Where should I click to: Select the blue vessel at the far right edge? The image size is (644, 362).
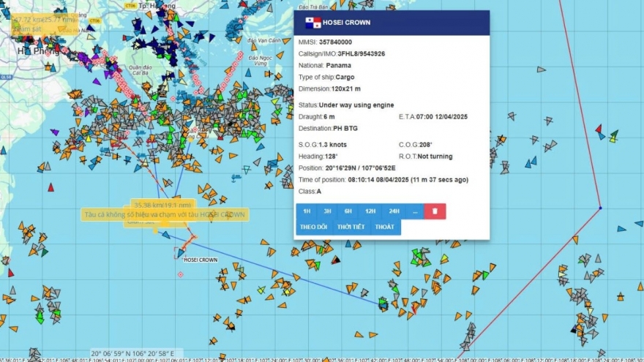pos(621,229)
